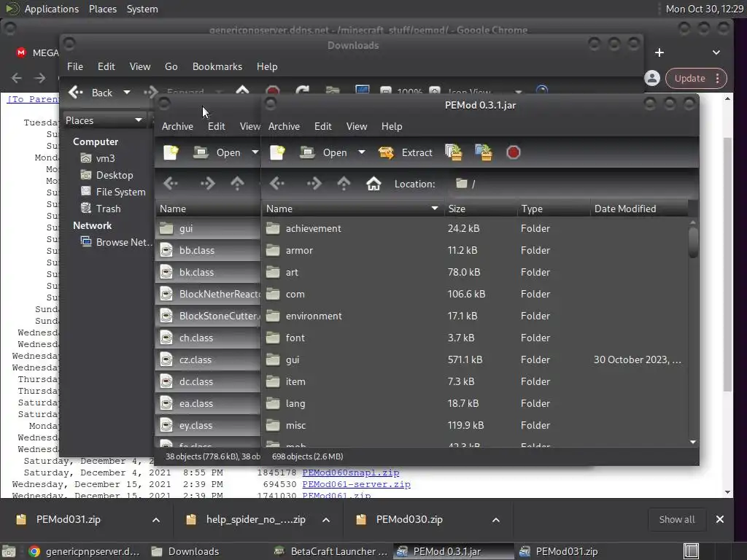The width and height of the screenshot is (747, 560).
Task: Select the com folder
Action: pyautogui.click(x=475, y=295)
